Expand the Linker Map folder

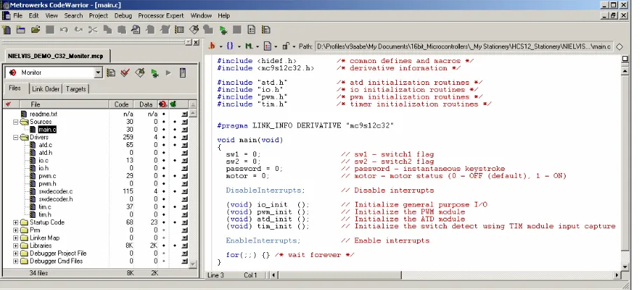click(15, 238)
